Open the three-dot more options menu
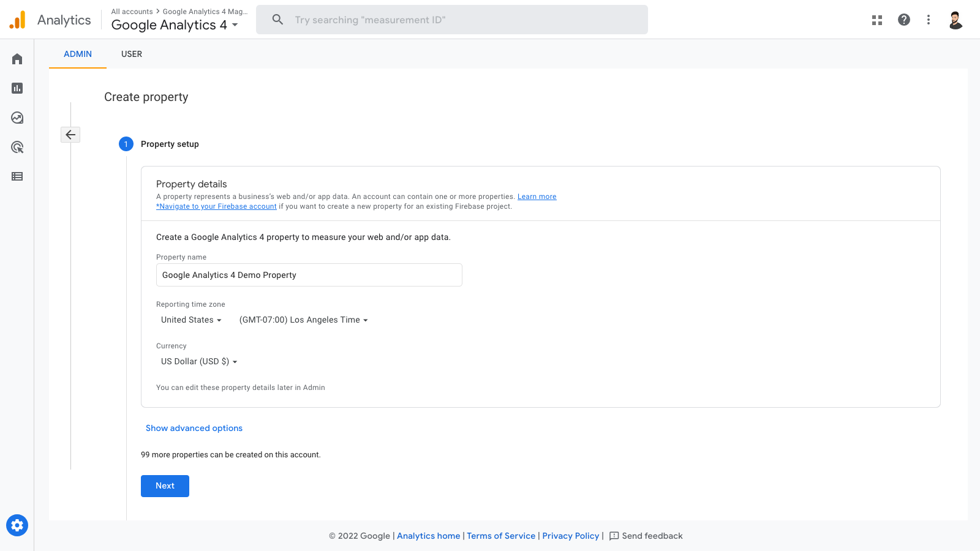 pos(929,20)
